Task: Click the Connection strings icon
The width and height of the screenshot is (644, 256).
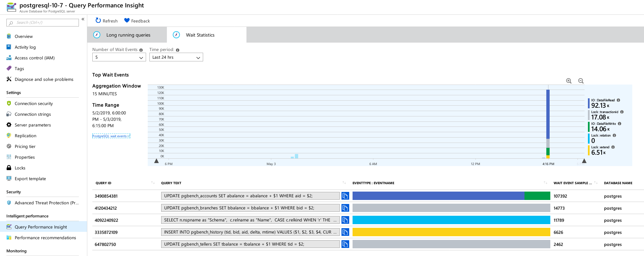Action: pyautogui.click(x=9, y=114)
